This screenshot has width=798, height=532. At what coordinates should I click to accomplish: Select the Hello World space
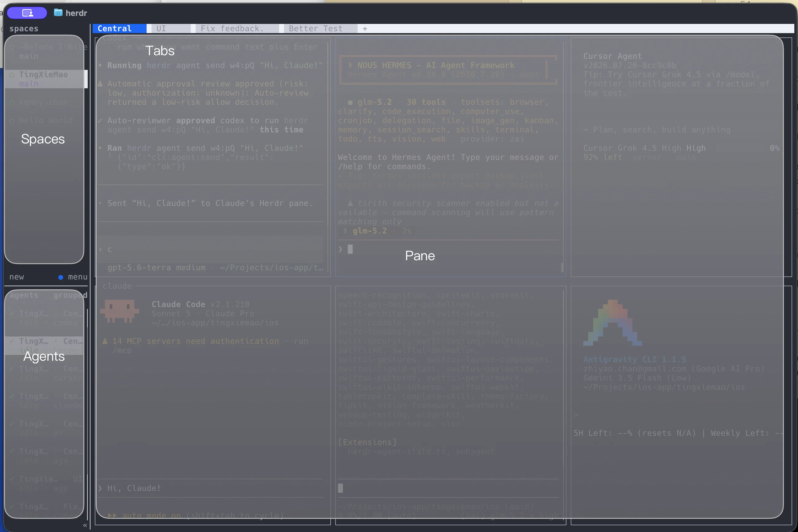click(x=46, y=120)
